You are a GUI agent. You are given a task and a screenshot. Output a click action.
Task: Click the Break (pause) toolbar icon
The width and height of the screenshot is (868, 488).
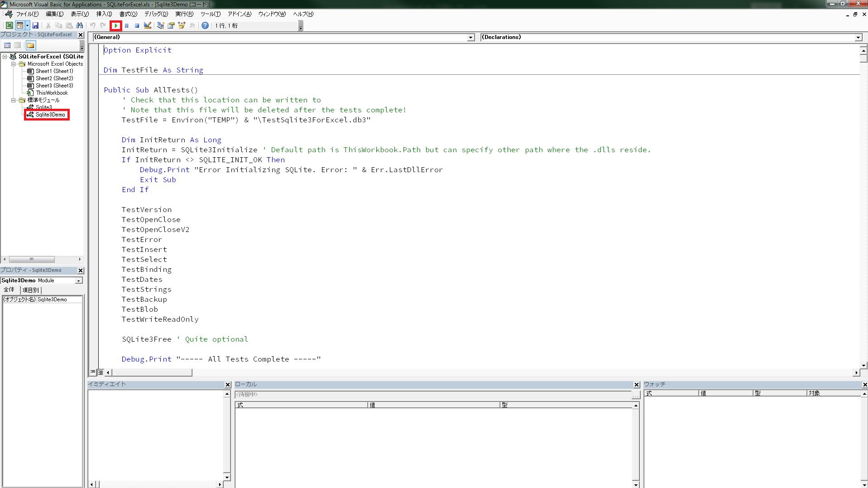(126, 25)
